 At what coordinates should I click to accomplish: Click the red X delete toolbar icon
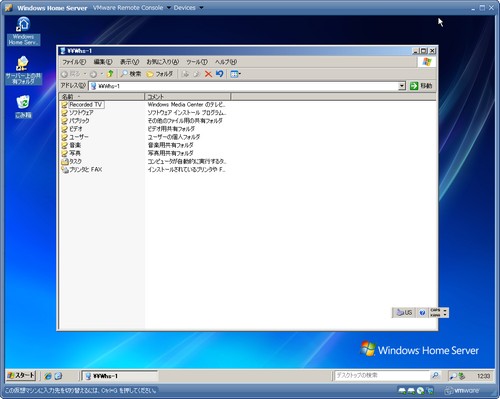(208, 74)
